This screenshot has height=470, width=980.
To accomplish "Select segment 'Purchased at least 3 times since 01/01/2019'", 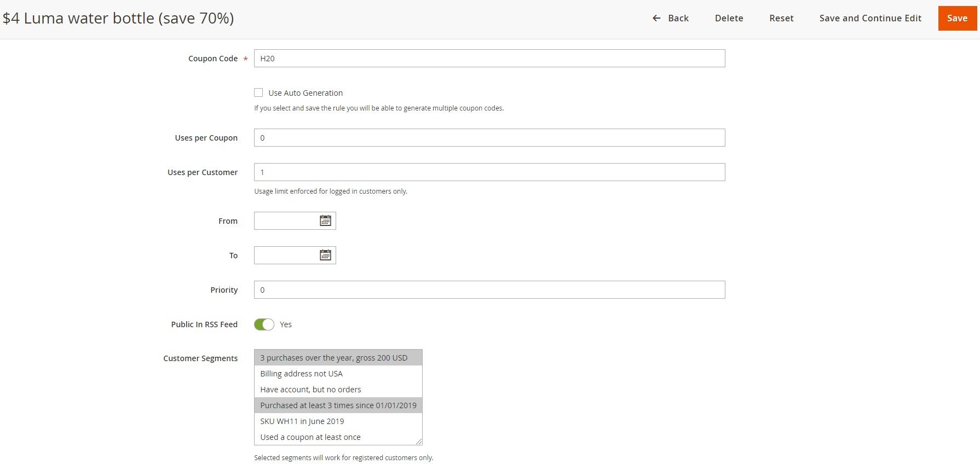I will (338, 405).
